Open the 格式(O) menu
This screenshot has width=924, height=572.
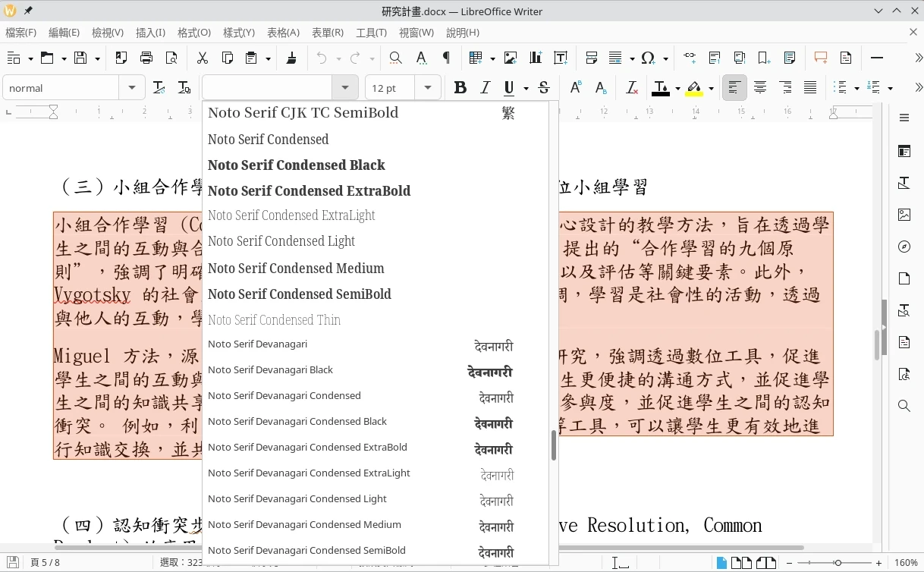193,33
